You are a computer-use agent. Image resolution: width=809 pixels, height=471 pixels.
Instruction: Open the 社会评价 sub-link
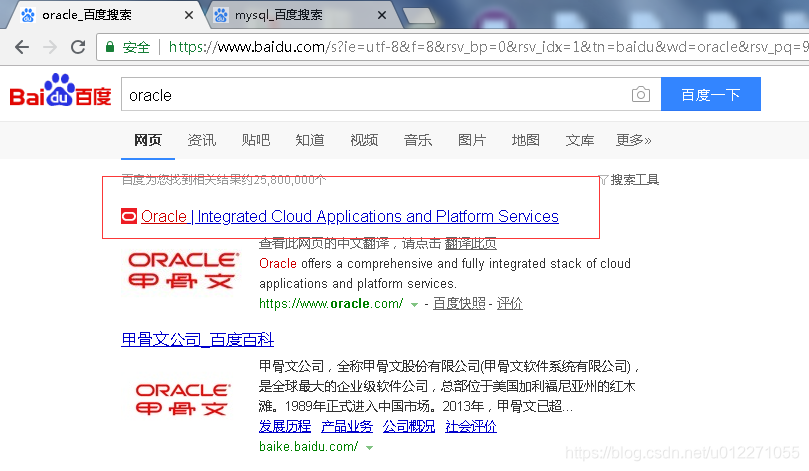pos(471,426)
